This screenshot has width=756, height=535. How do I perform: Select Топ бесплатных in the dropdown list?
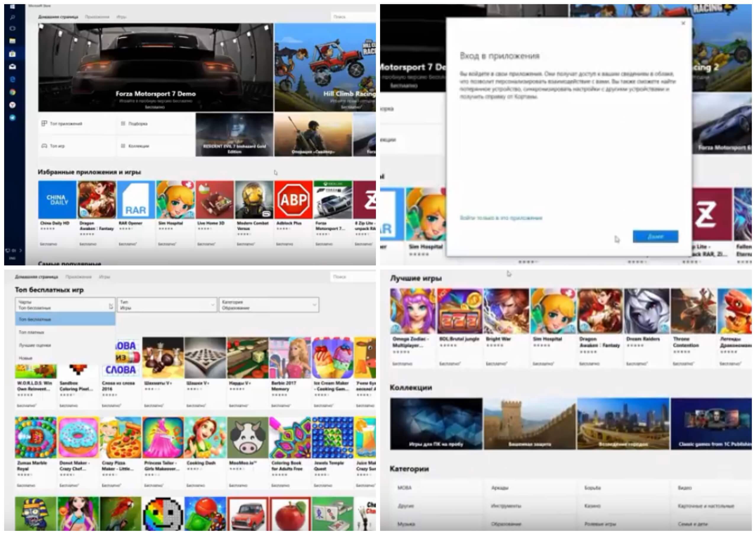click(x=65, y=319)
